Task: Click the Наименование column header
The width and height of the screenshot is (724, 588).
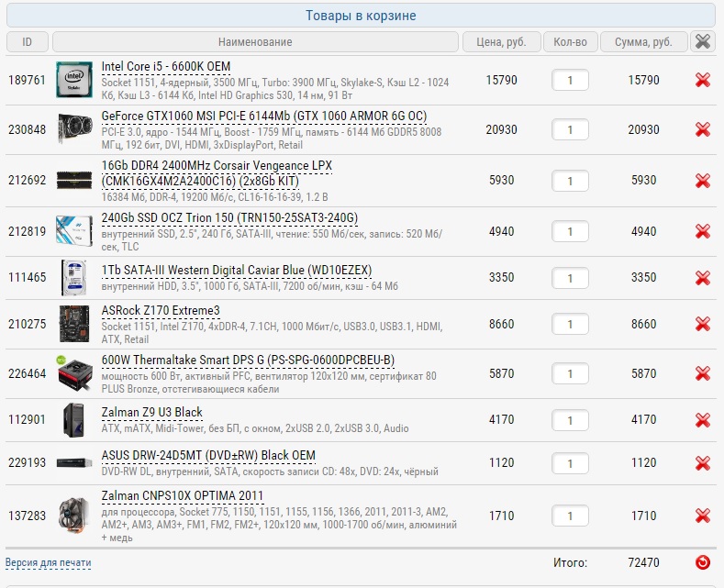Action: coord(255,41)
